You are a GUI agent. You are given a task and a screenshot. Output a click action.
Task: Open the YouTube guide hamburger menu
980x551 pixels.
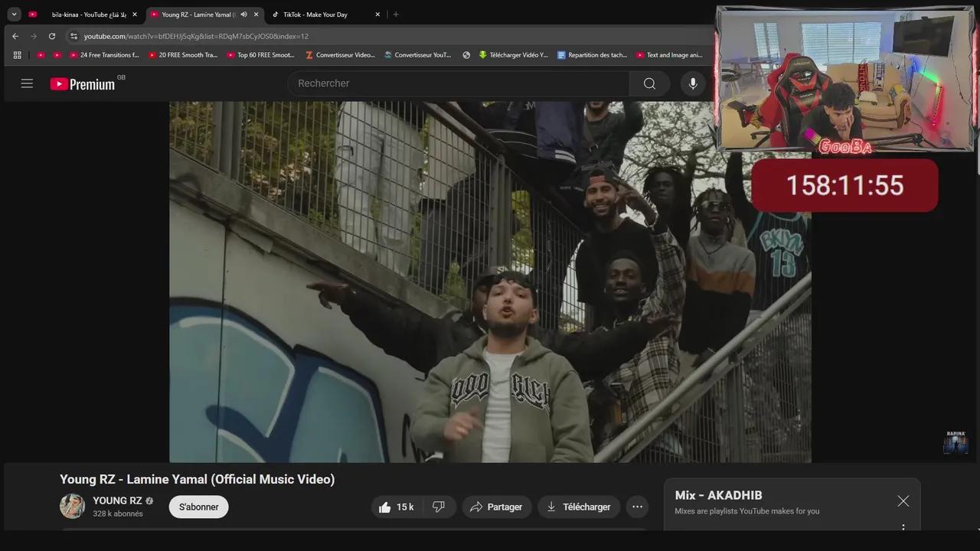[27, 83]
